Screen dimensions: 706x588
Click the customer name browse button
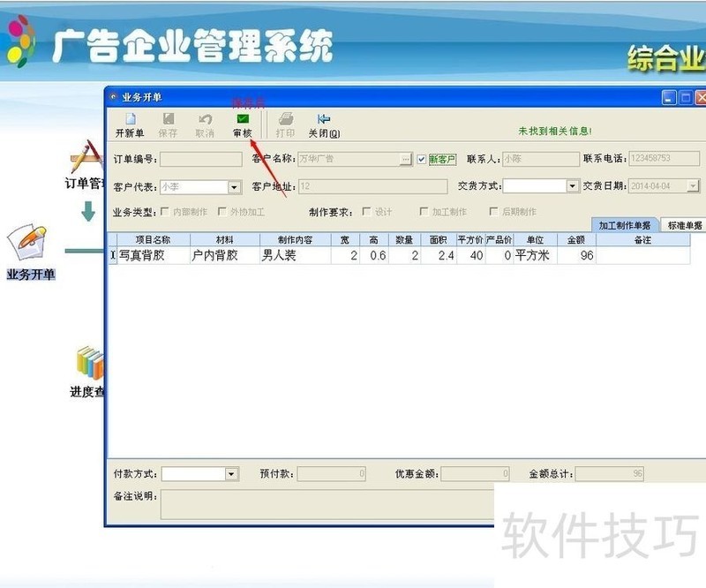point(406,160)
